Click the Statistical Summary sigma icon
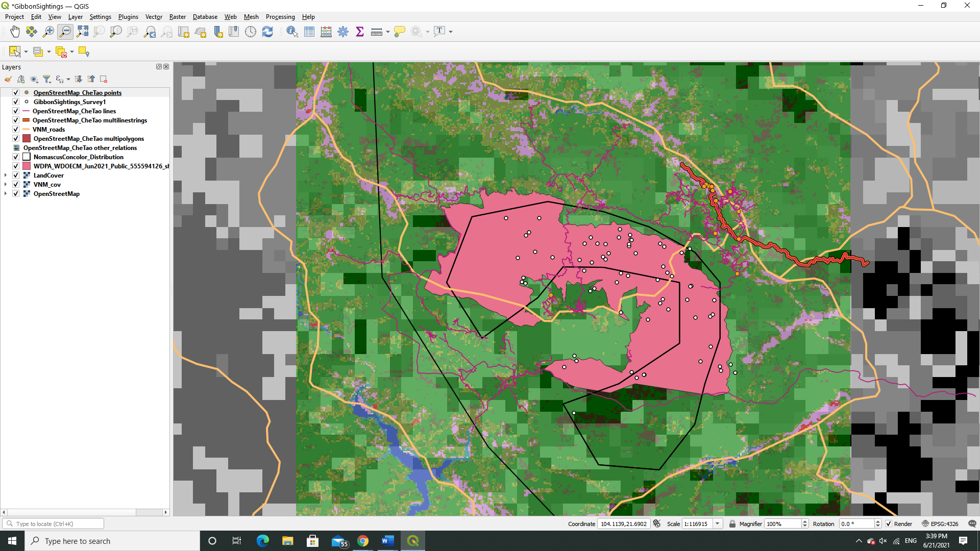 point(360,32)
